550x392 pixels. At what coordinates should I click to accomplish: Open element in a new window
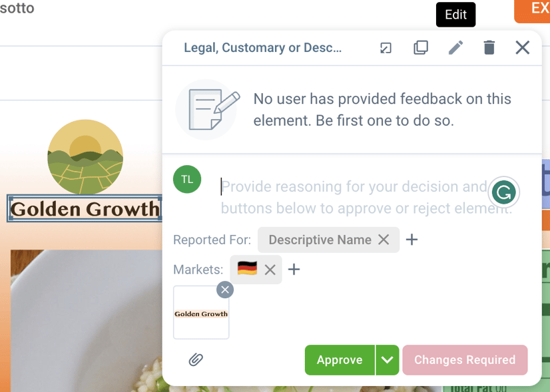tap(386, 47)
